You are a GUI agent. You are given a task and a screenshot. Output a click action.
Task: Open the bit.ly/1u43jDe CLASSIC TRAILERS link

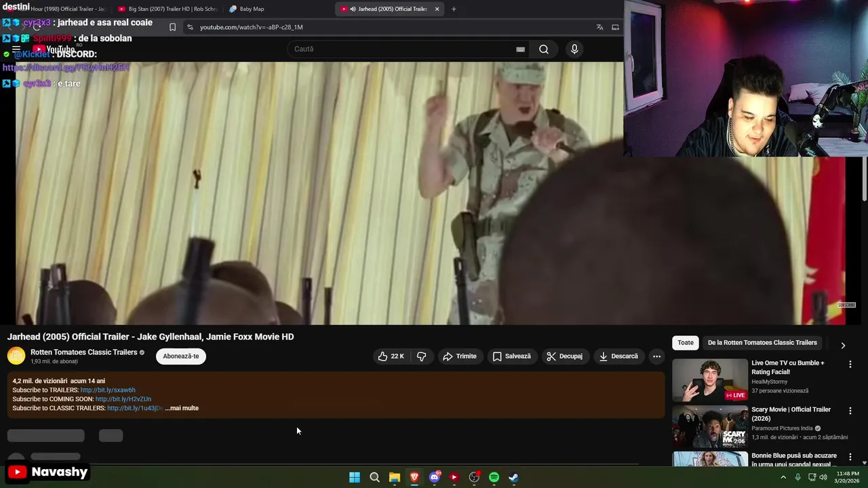click(x=135, y=408)
